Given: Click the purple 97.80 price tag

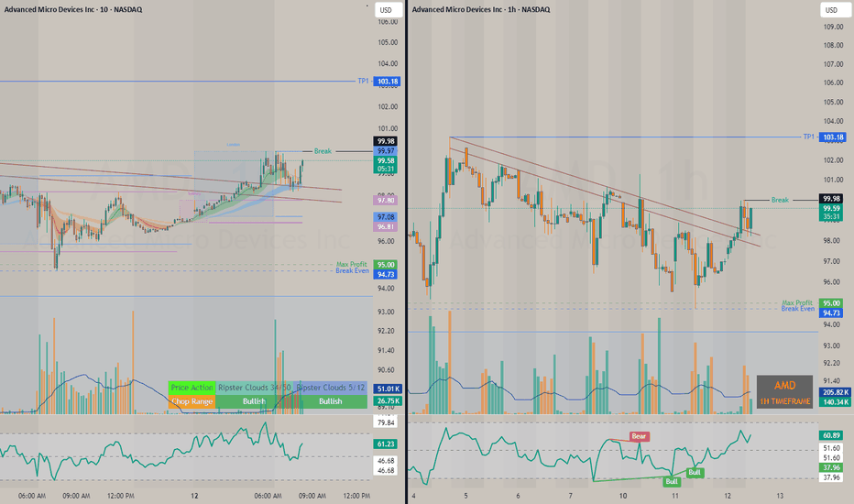Looking at the screenshot, I should [386, 201].
